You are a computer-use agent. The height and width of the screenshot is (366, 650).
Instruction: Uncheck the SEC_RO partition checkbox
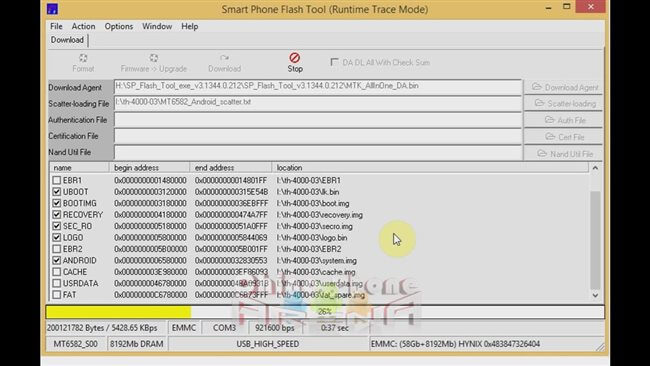pyautogui.click(x=57, y=226)
